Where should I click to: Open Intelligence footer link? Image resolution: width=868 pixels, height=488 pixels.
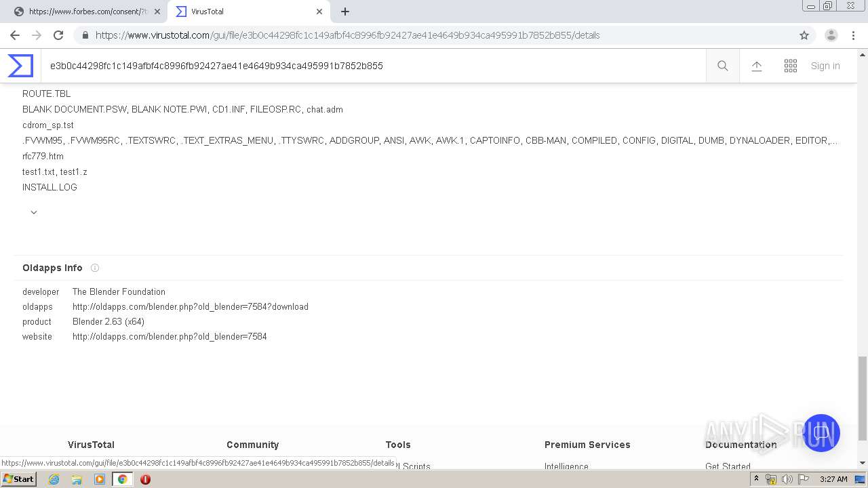click(566, 466)
